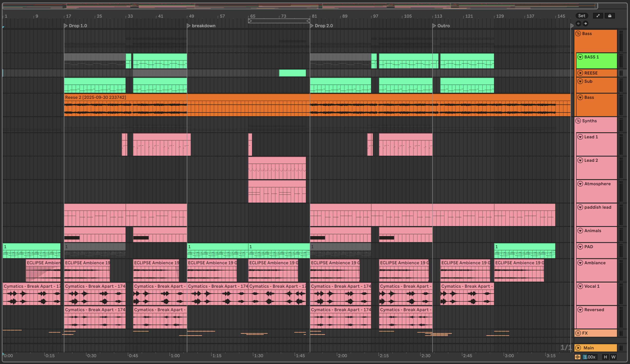Unfold the Main track
The height and width of the screenshot is (364, 630).
[578, 348]
